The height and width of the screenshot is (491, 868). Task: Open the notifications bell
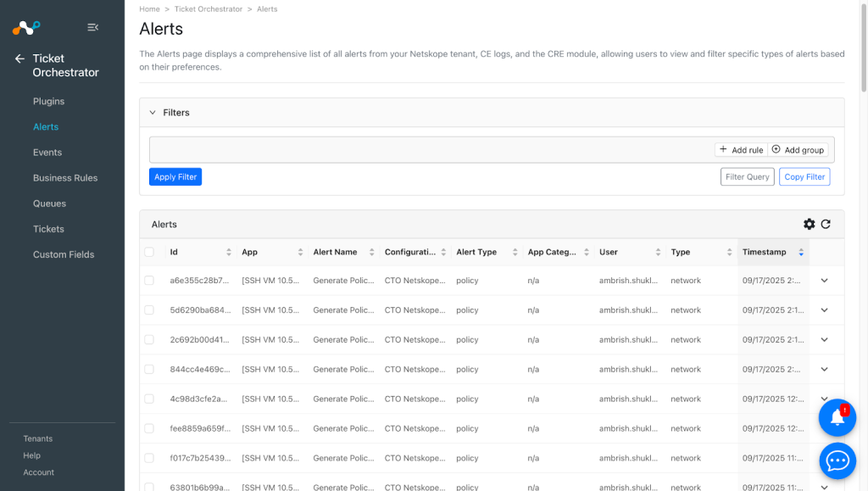click(x=837, y=417)
